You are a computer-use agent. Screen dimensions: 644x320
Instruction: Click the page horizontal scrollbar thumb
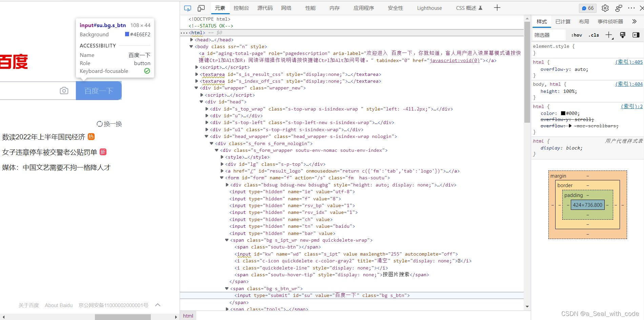[123, 317]
